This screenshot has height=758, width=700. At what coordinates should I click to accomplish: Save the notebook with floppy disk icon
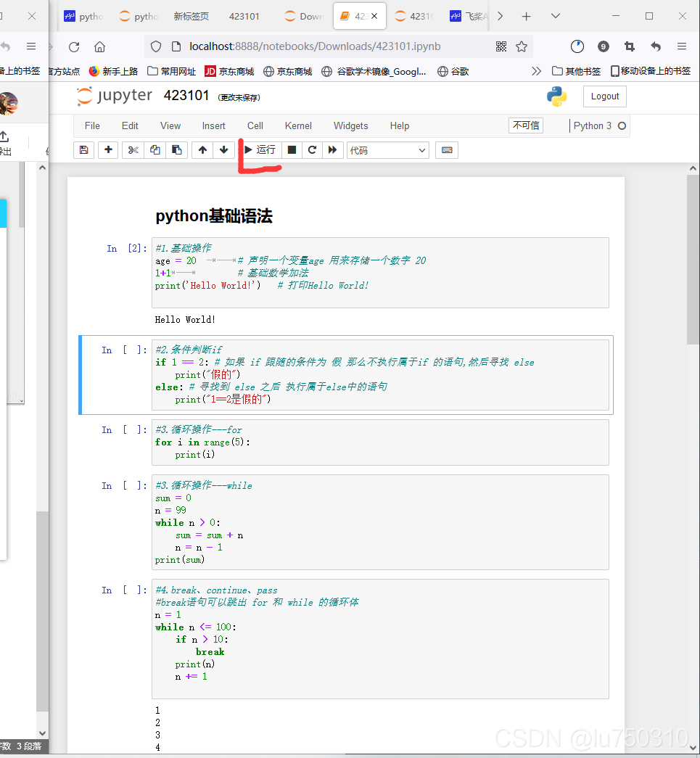83,150
